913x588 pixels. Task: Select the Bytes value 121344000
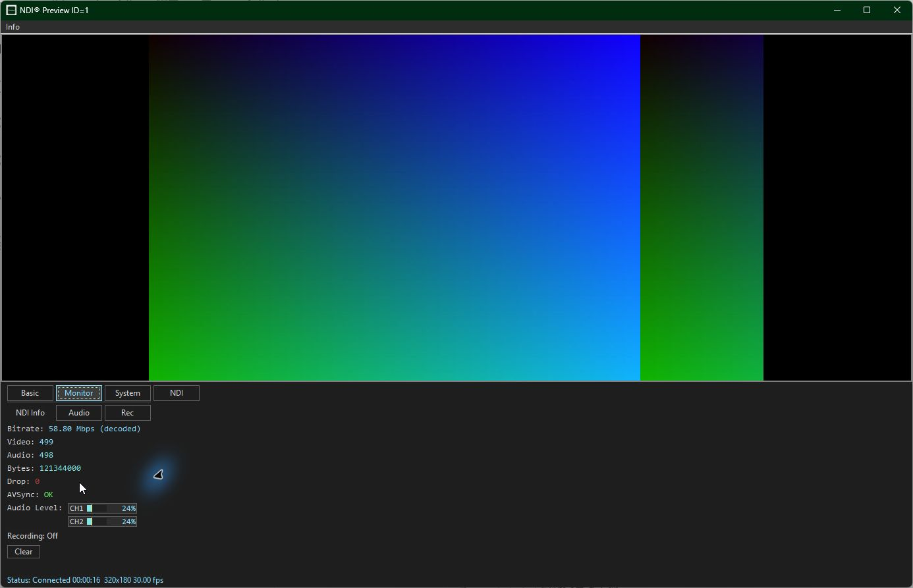point(60,468)
